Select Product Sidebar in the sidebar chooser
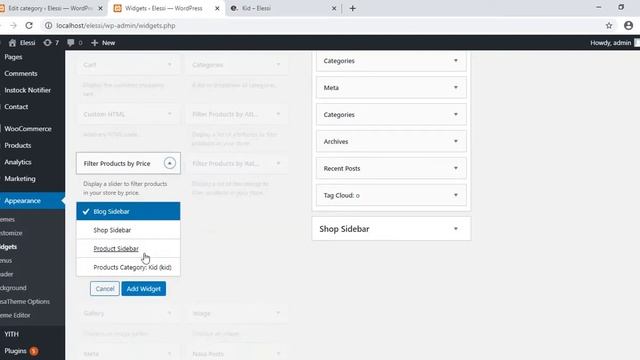The width and height of the screenshot is (640, 360). pos(128,249)
